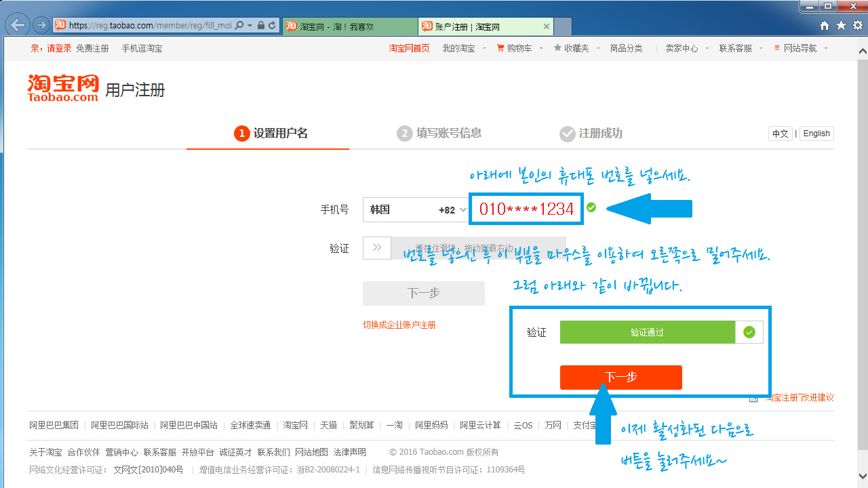Open the browser home icon
The height and width of the screenshot is (488, 868).
pos(825,25)
